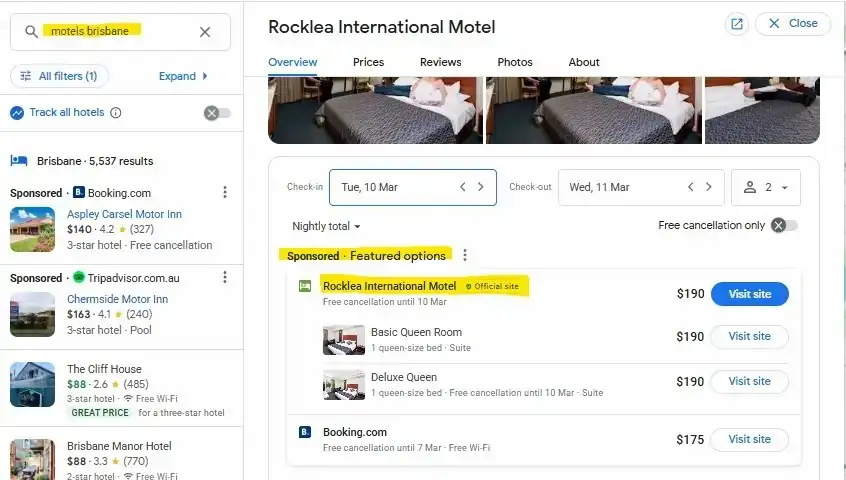Viewport: 846px width, 480px height.
Task: Switch to the Photos tab
Action: (515, 62)
